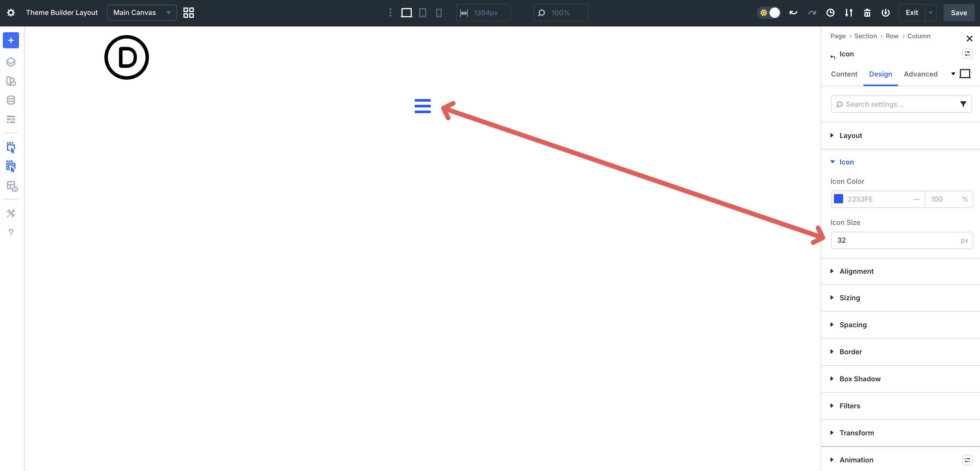The image size is (980, 471).
Task: Switch to the Content tab
Action: pos(844,74)
